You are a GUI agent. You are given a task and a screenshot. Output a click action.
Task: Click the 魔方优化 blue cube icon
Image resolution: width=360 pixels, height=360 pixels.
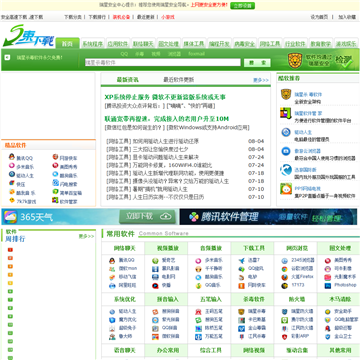(x=112, y=320)
